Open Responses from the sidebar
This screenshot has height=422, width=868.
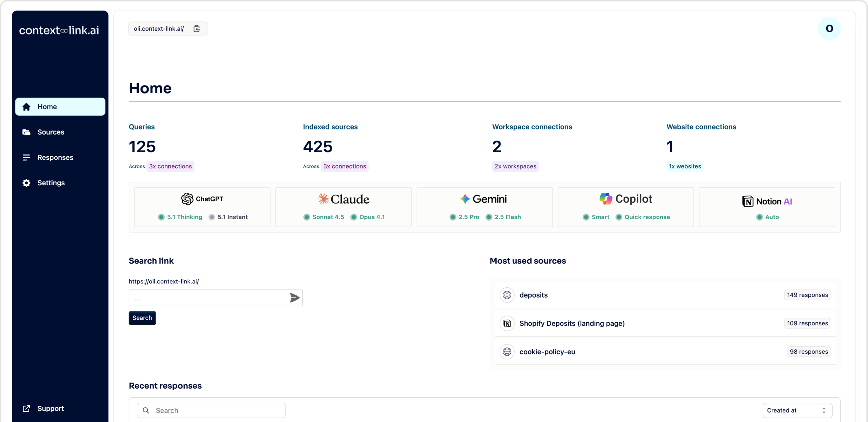[55, 157]
